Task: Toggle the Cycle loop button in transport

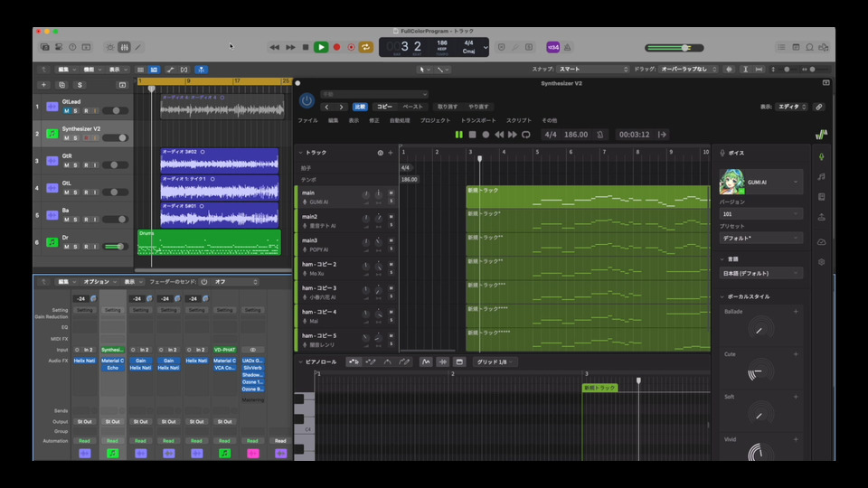Action: tap(366, 47)
